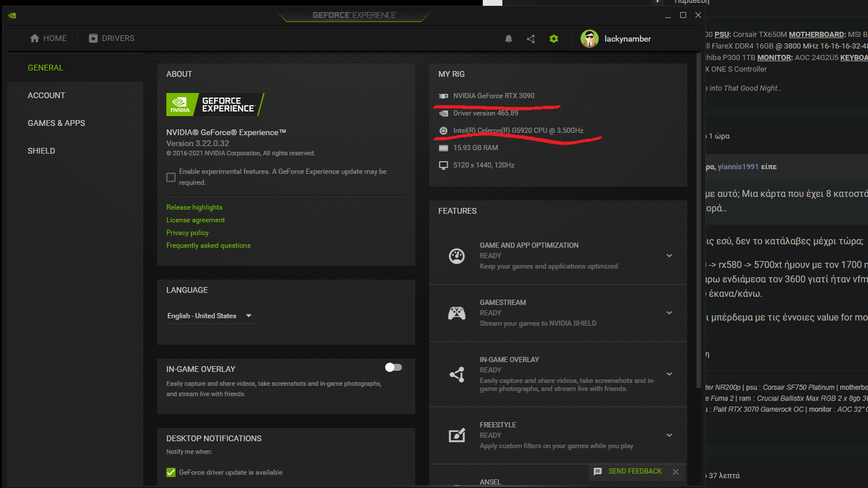Open Frequently asked questions link
This screenshot has height=488, width=868.
208,245
